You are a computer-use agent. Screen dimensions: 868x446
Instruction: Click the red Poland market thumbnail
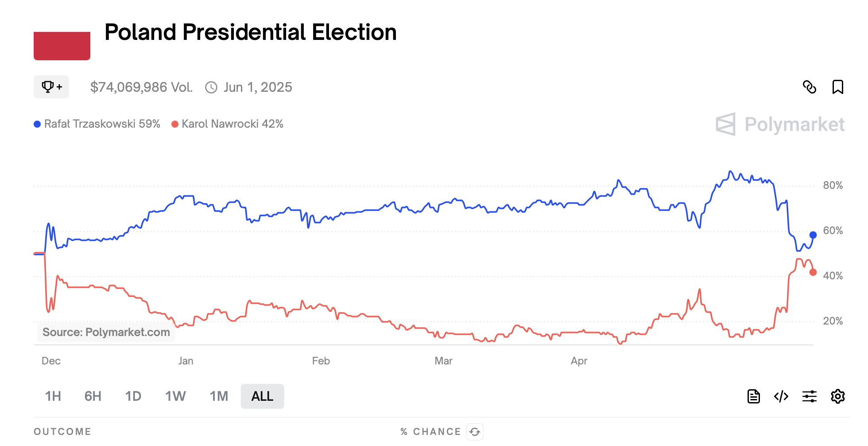(62, 46)
